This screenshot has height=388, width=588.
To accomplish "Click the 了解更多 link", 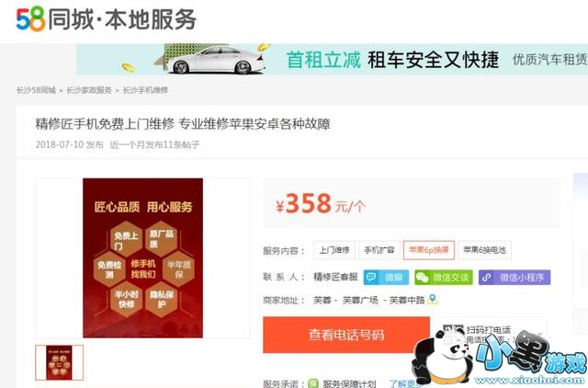I will [404, 383].
